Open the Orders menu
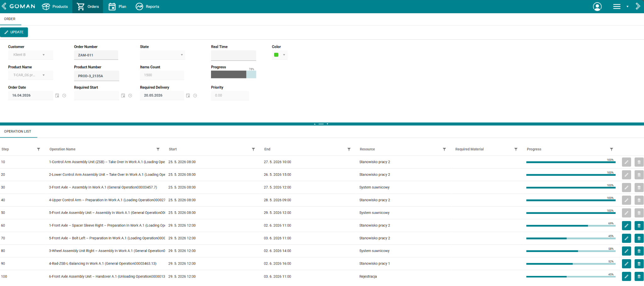The width and height of the screenshot is (644, 286). (88, 7)
